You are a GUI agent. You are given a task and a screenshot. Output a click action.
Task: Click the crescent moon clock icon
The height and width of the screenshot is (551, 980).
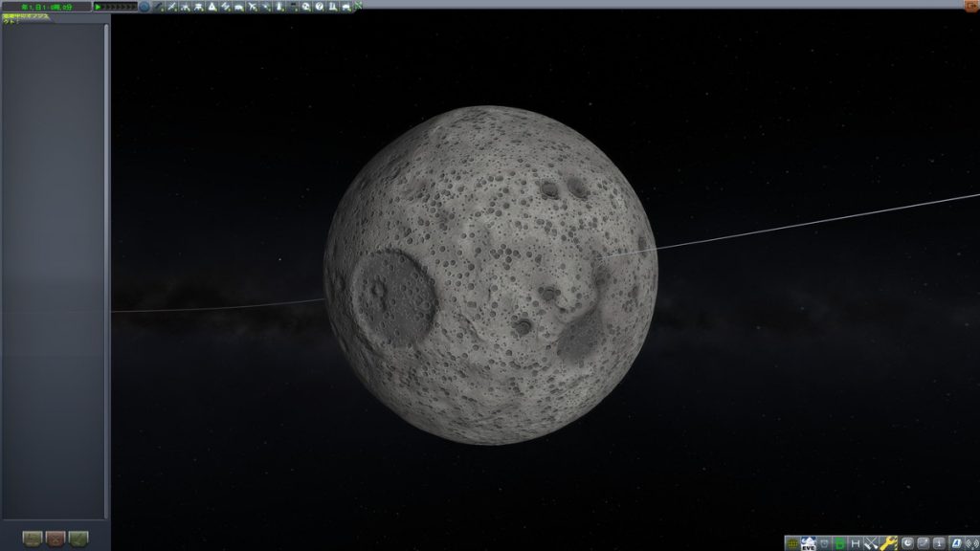click(x=907, y=543)
